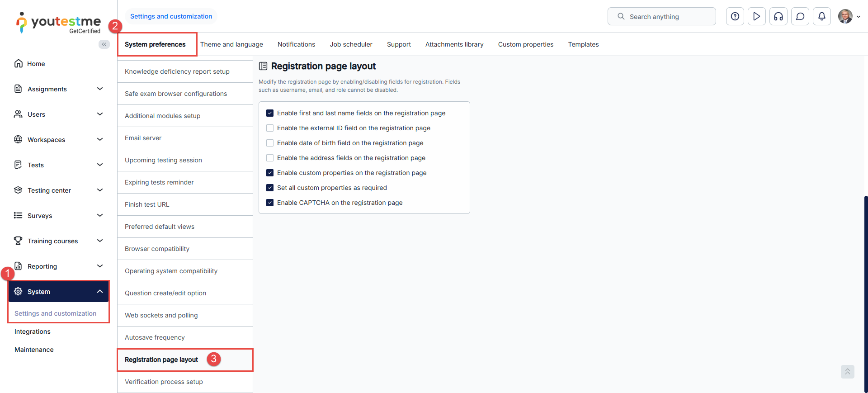868x393 pixels.
Task: Expand the Assignments sidebar menu
Action: (x=100, y=89)
